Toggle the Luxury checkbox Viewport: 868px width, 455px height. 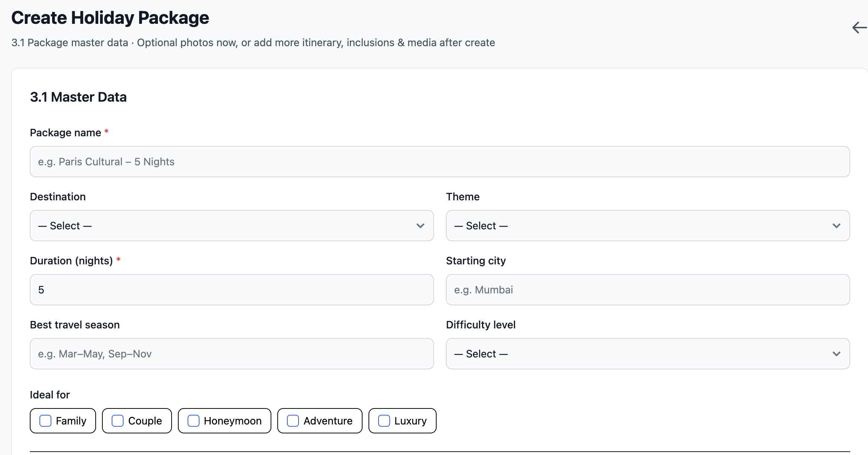click(384, 421)
